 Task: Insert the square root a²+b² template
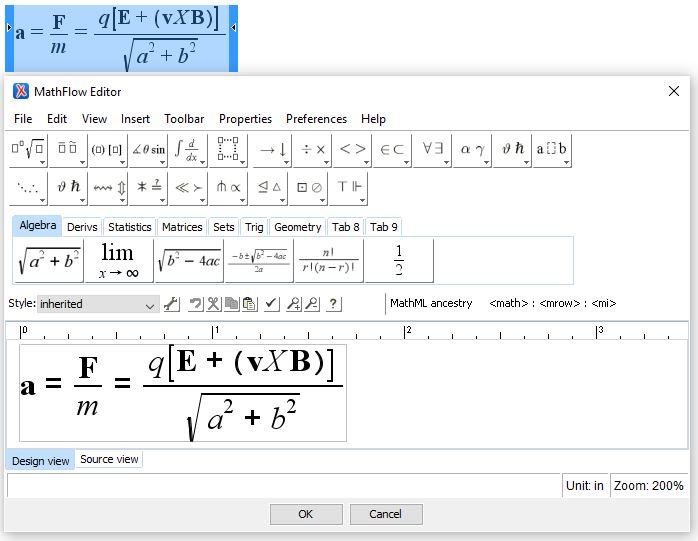point(49,260)
